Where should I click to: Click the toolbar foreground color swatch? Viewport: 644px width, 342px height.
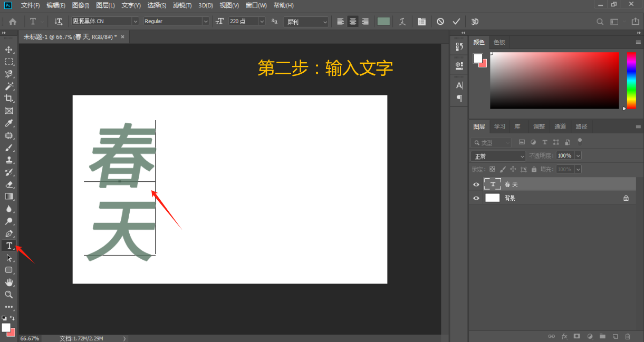pyautogui.click(x=6, y=328)
